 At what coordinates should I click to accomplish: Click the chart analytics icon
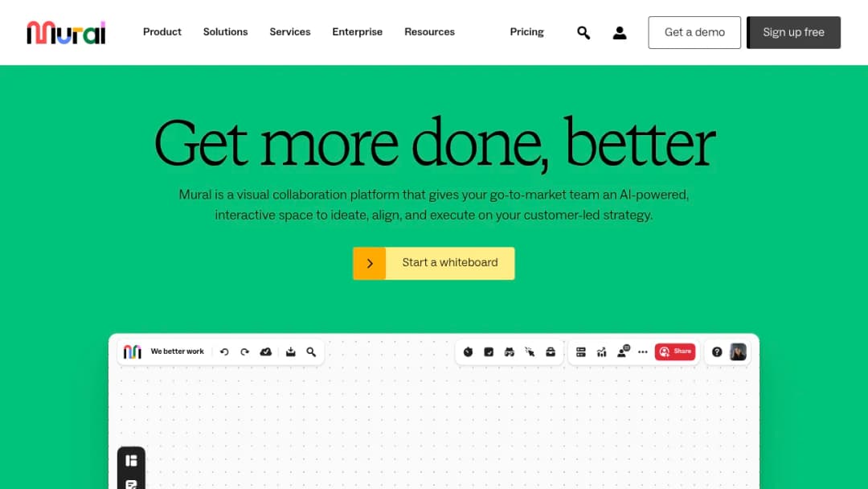coord(602,351)
